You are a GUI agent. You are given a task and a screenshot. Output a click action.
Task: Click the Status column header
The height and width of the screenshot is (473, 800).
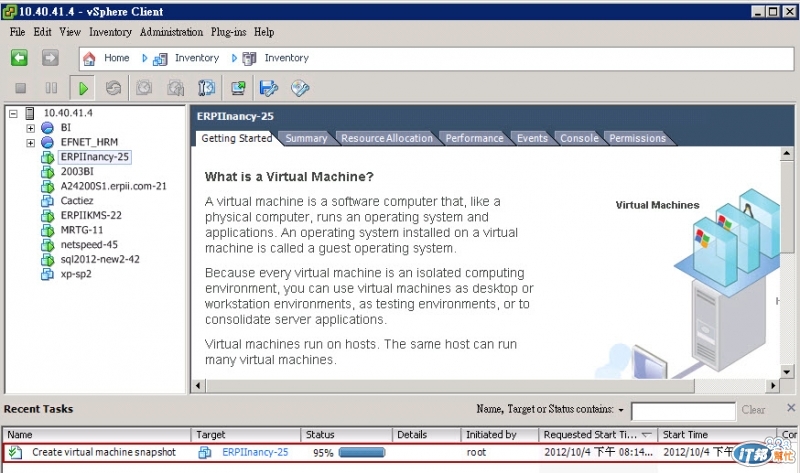coord(346,435)
